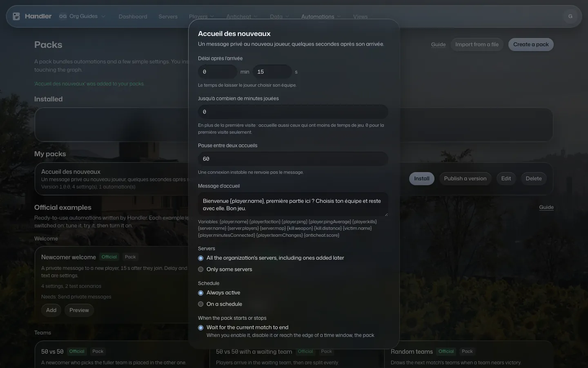This screenshot has height=368, width=588.
Task: Click the "Accueil des nouveaux" title under My packs
Action: click(71, 172)
